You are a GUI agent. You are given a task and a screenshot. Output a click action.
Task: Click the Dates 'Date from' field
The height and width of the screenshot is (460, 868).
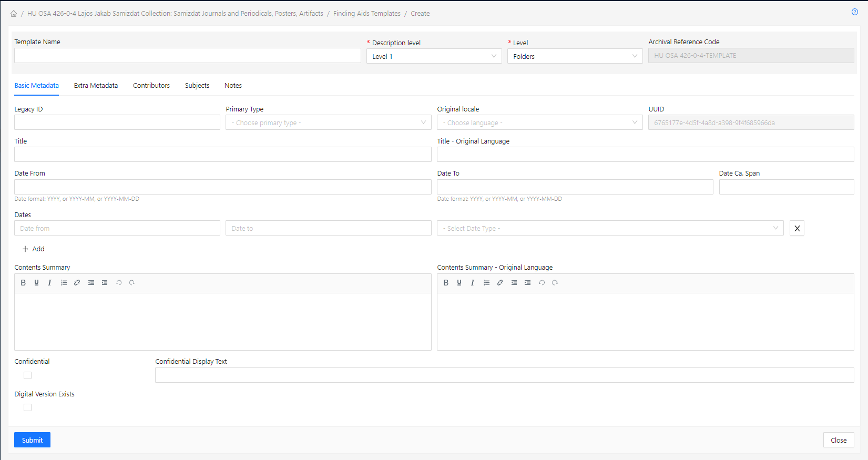(x=117, y=228)
